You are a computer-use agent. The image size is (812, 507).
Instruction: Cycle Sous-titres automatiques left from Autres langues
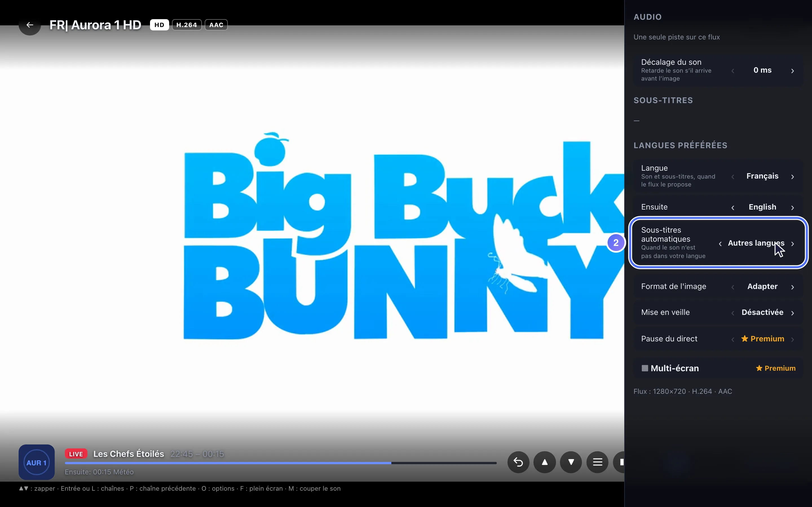point(720,244)
